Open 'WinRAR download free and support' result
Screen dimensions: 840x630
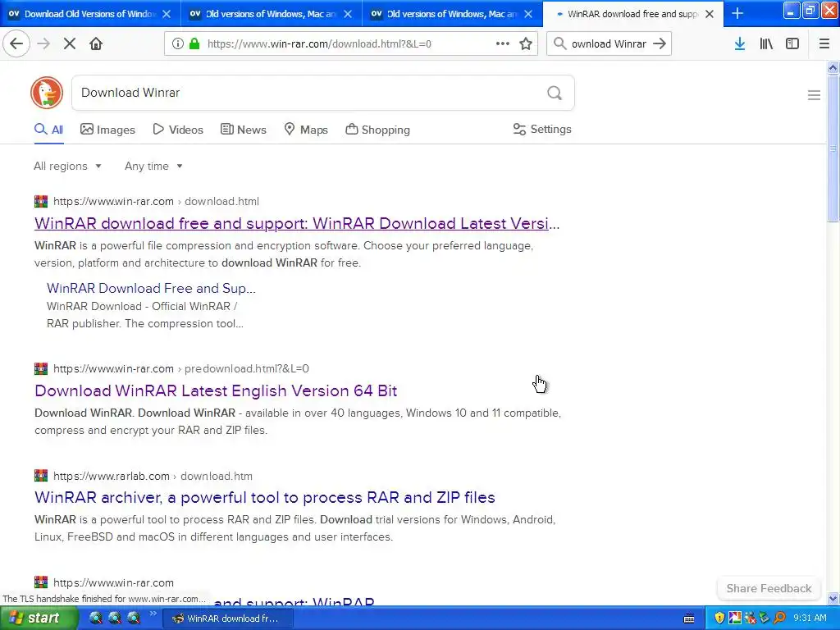297,223
